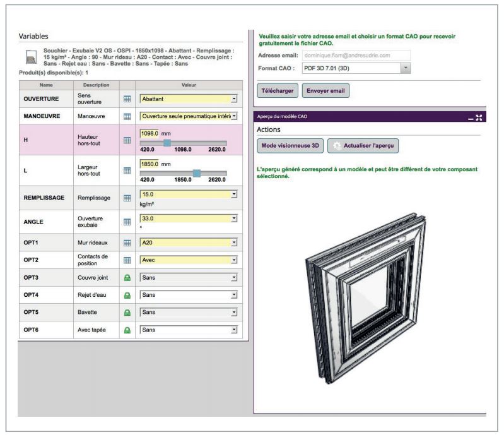Image resolution: width=504 pixels, height=437 pixels.
Task: Click the Hauteur value field showing 1098.0
Action: point(149,133)
